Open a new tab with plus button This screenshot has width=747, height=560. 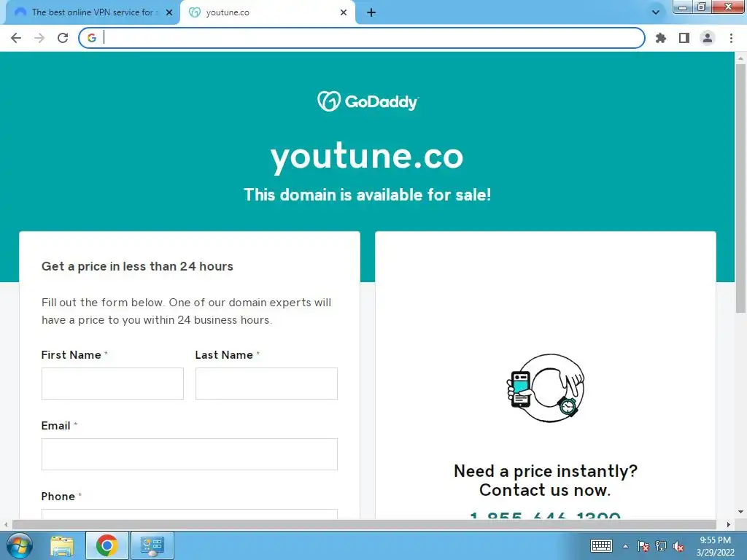coord(371,12)
